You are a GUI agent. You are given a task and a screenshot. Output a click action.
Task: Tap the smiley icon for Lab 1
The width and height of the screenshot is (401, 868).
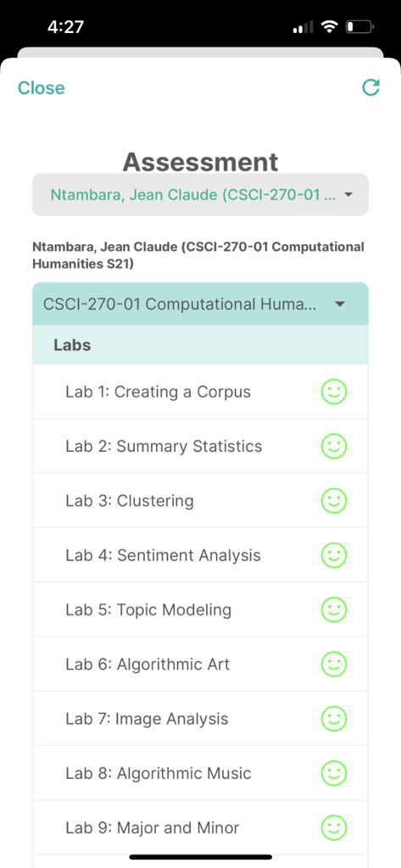point(334,392)
